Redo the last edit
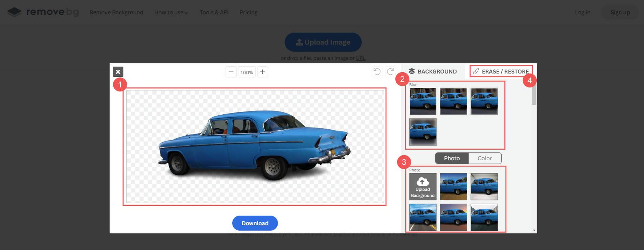Viewport: 644px width, 250px height. tap(390, 72)
